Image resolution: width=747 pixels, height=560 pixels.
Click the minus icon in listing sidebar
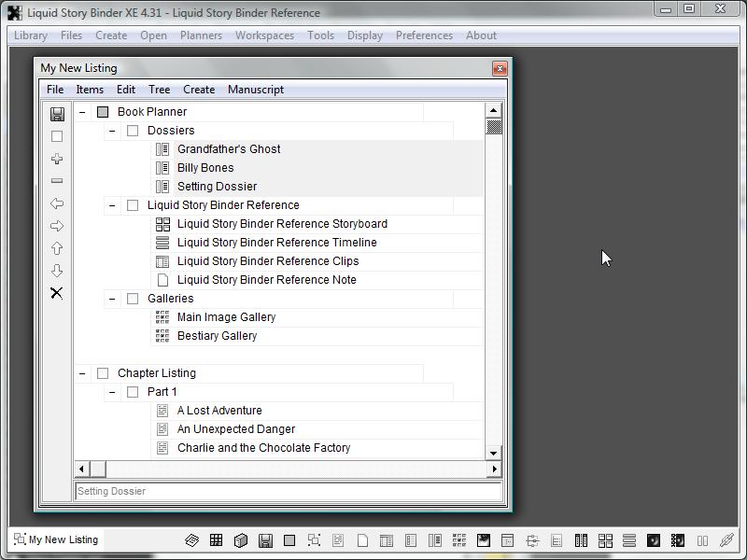click(x=57, y=181)
